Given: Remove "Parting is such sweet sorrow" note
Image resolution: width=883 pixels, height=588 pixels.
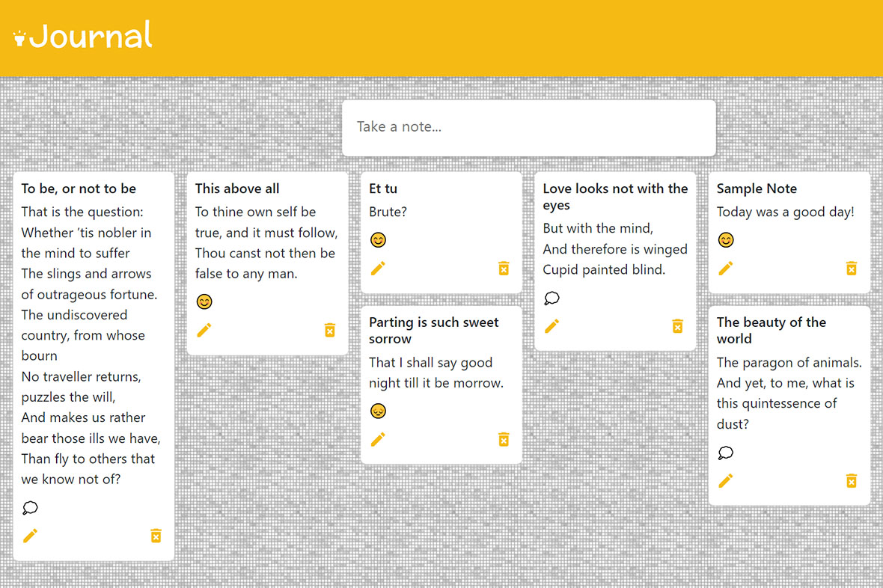Looking at the screenshot, I should (x=504, y=439).
